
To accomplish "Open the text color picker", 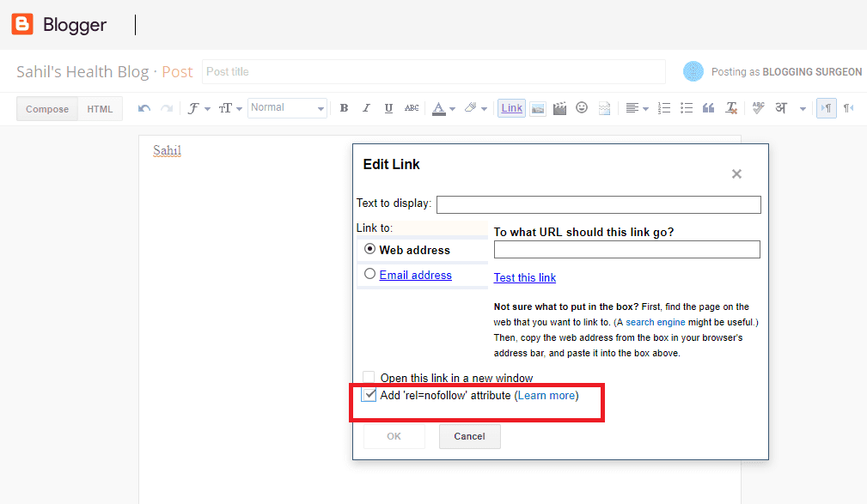I will click(443, 108).
